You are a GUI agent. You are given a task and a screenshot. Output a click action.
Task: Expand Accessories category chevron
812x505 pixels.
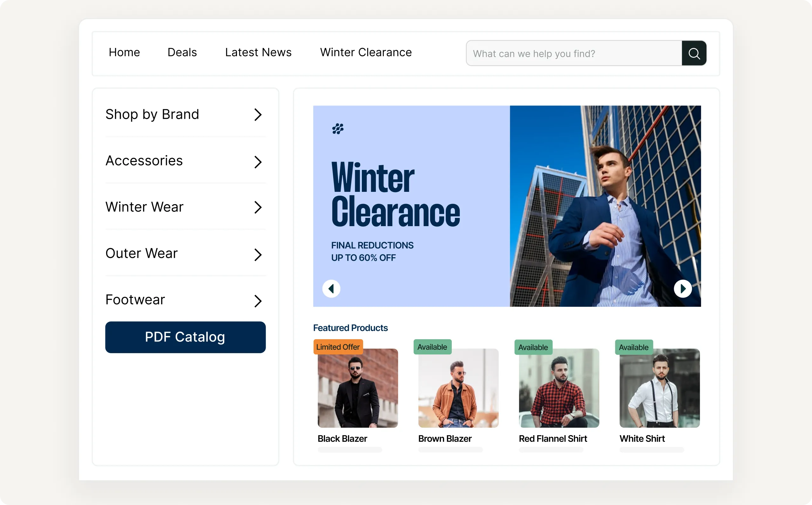point(258,162)
